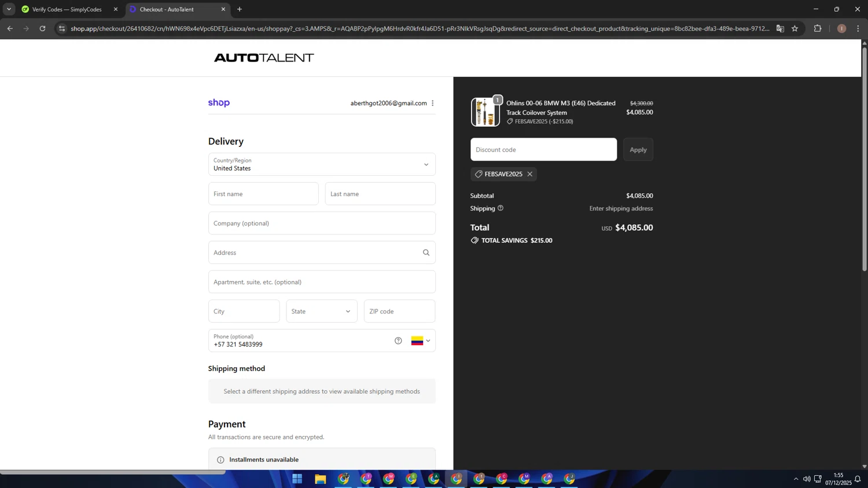The height and width of the screenshot is (488, 868).
Task: Remove the FEBSAVE2025 discount code tag
Action: (529, 174)
